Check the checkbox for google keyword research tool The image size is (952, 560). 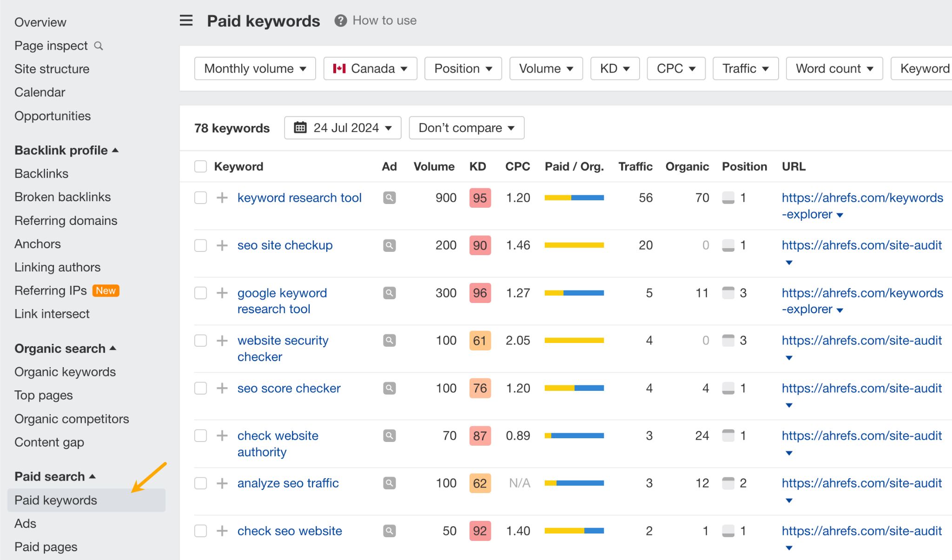click(200, 293)
